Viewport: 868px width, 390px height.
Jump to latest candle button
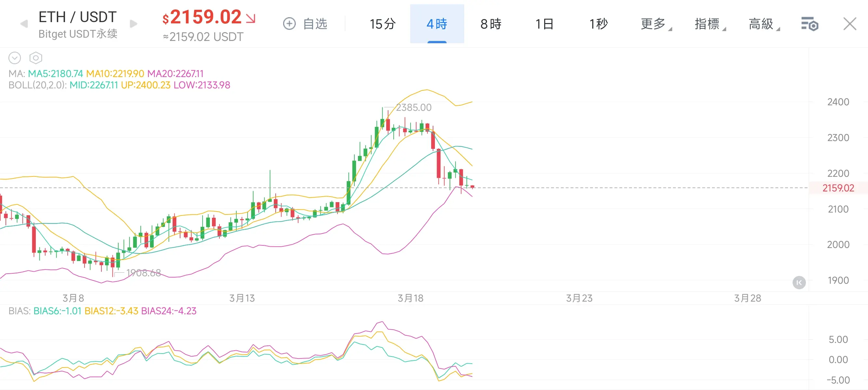[799, 282]
